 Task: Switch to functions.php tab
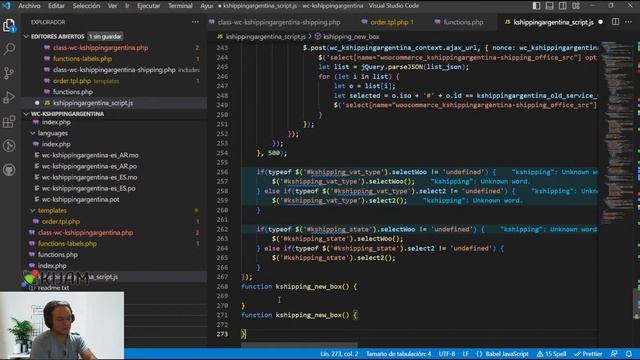[463, 22]
